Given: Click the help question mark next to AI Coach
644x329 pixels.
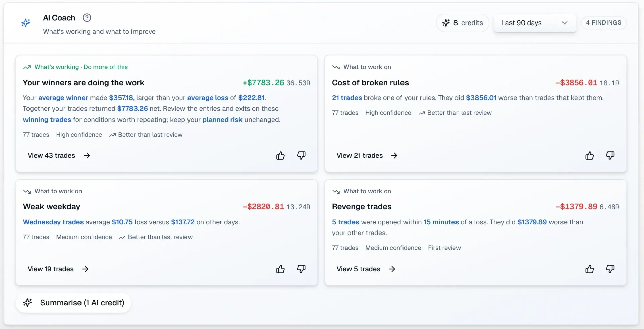Looking at the screenshot, I should [87, 18].
